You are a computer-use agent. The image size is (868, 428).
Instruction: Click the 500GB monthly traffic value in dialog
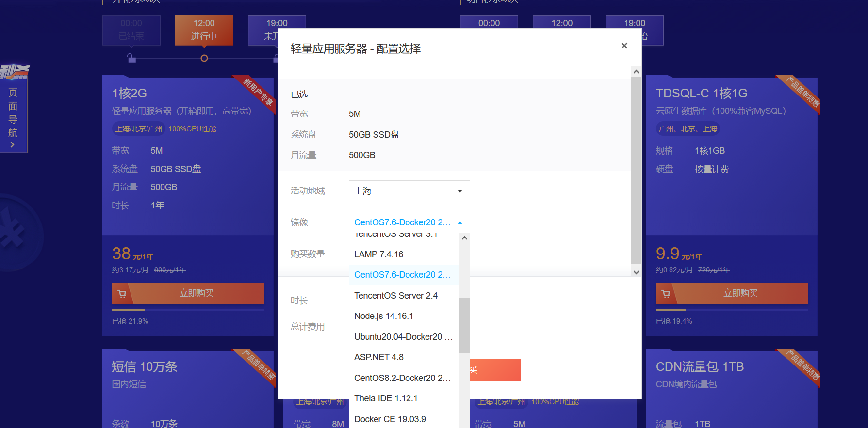click(362, 155)
